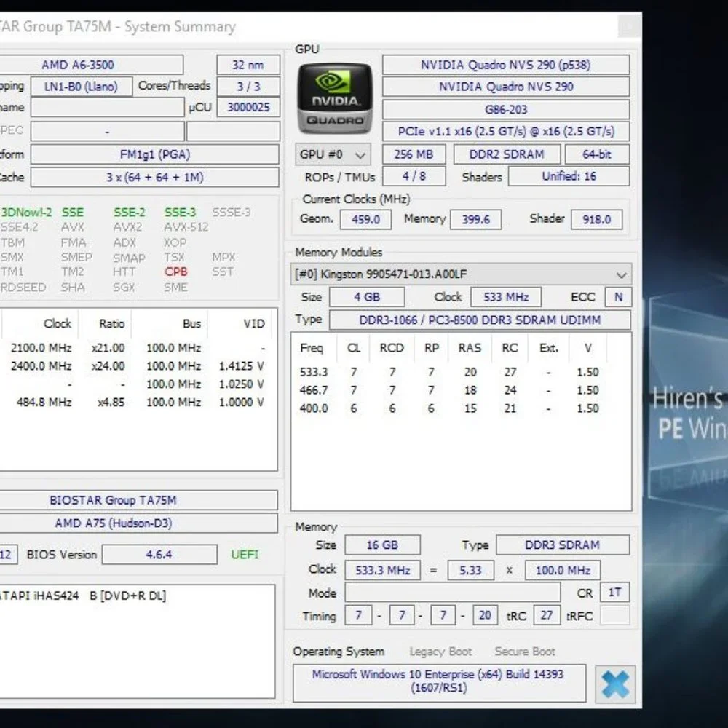This screenshot has width=728, height=728.
Task: Select the 466.7 frequency row in timings table
Action: click(x=449, y=390)
